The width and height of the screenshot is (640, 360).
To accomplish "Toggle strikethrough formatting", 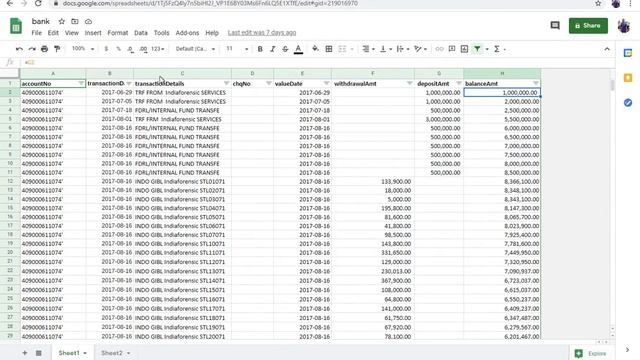I will click(x=285, y=49).
